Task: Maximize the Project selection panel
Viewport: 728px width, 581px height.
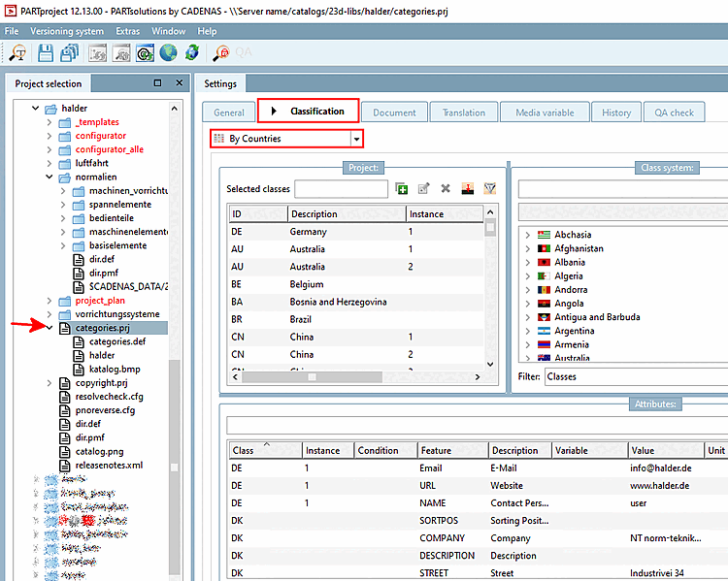Action: (158, 82)
